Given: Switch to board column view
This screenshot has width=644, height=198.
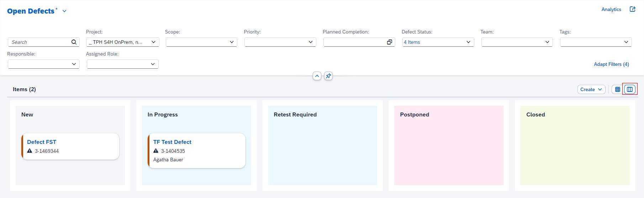Looking at the screenshot, I should (x=630, y=89).
